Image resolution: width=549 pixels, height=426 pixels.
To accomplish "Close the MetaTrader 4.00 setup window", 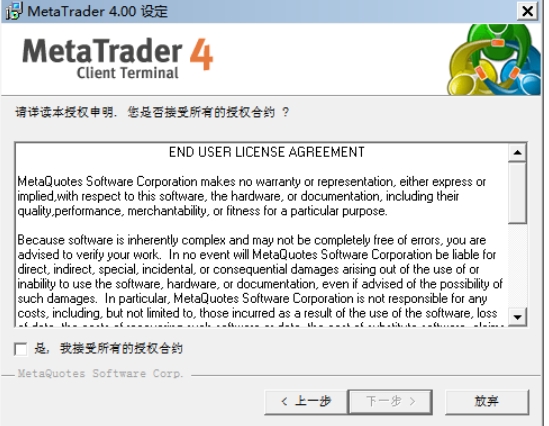I will pos(527,11).
